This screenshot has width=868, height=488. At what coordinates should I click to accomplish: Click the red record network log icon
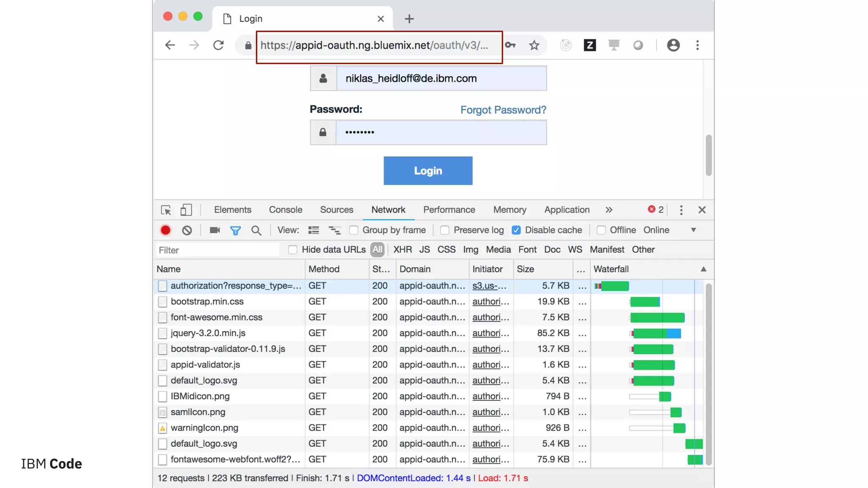point(165,230)
